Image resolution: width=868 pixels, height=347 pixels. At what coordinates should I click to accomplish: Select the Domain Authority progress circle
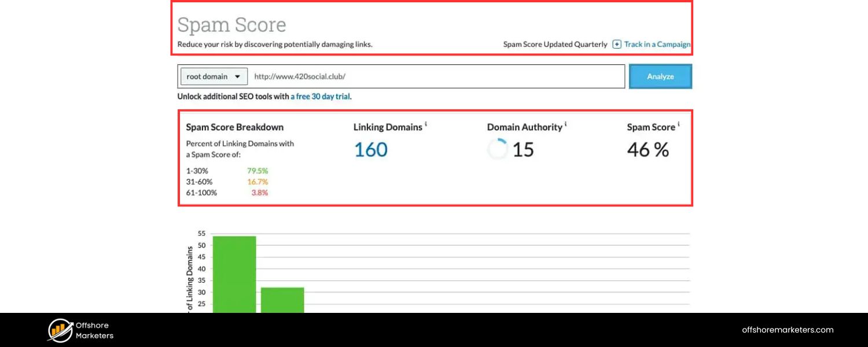(498, 149)
